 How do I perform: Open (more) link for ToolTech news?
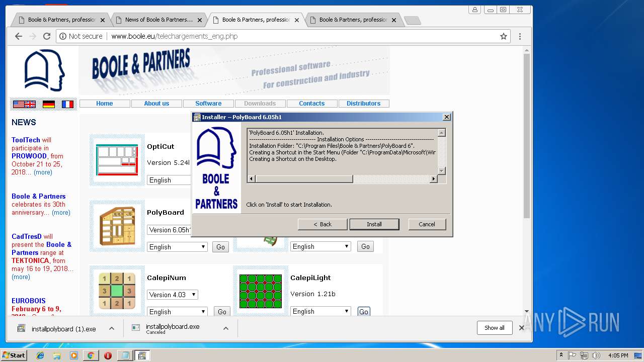pos(43,172)
